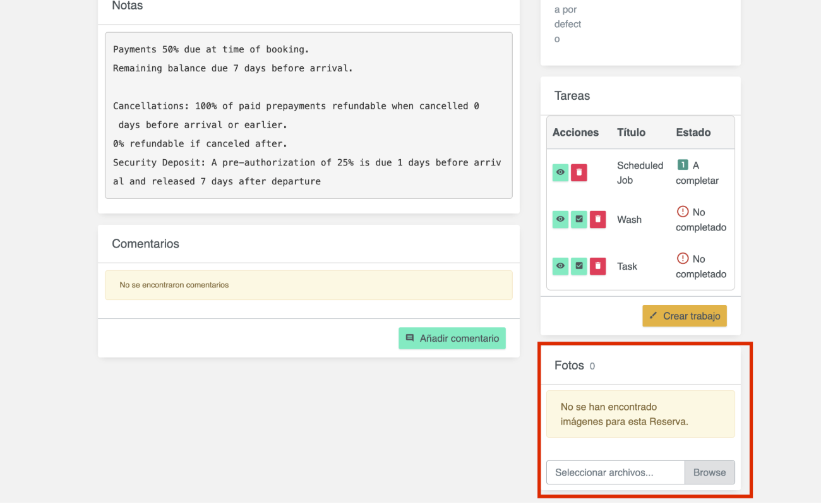The width and height of the screenshot is (821, 504).
Task: Click the Estado column header in Tareas
Action: (693, 132)
